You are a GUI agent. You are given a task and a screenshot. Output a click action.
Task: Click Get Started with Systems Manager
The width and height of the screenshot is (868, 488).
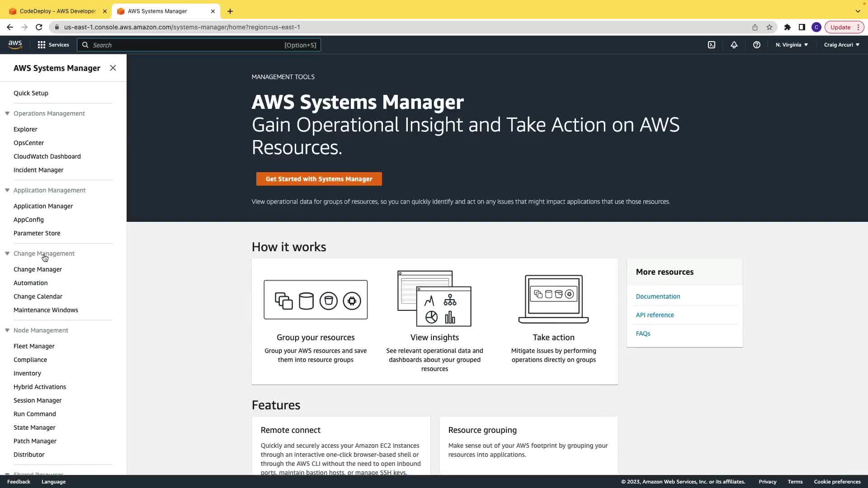319,179
